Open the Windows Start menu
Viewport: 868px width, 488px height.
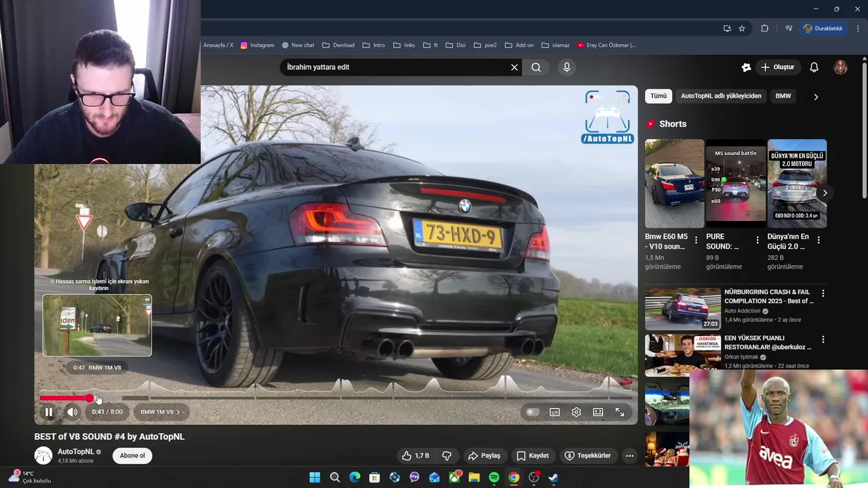point(315,477)
